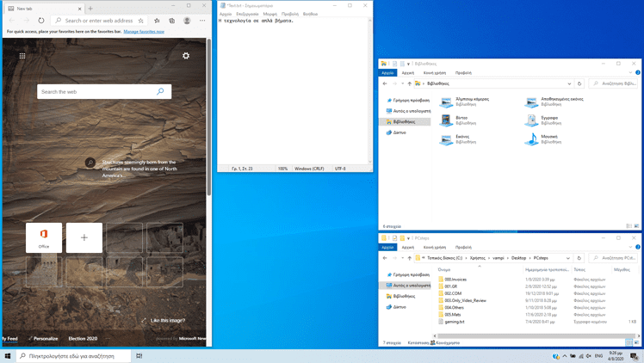This screenshot has height=363, width=644.
Task: Sort by Όνομα column header
Action: [x=444, y=270]
